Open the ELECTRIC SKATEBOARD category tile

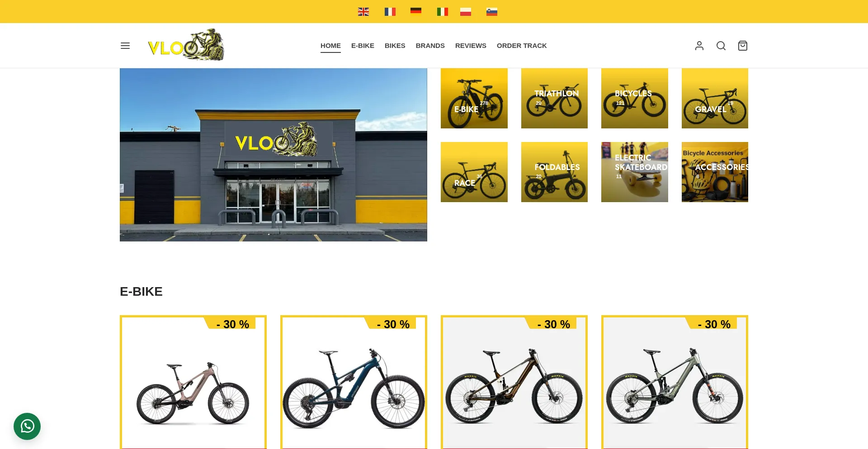635,172
